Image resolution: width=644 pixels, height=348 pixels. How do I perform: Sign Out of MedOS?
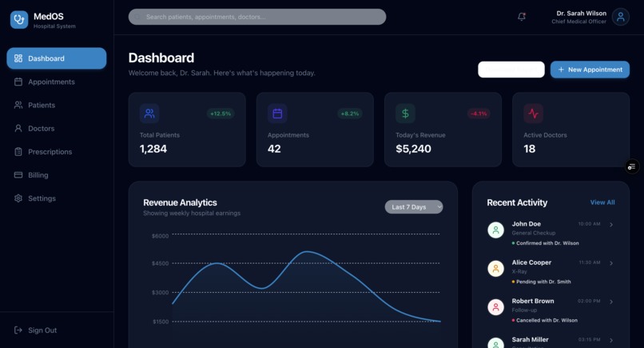pos(56,330)
